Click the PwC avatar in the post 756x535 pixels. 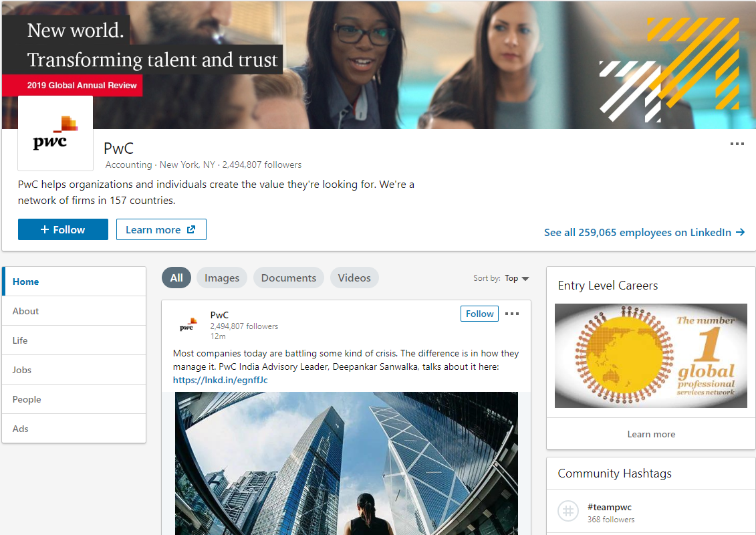[188, 324]
